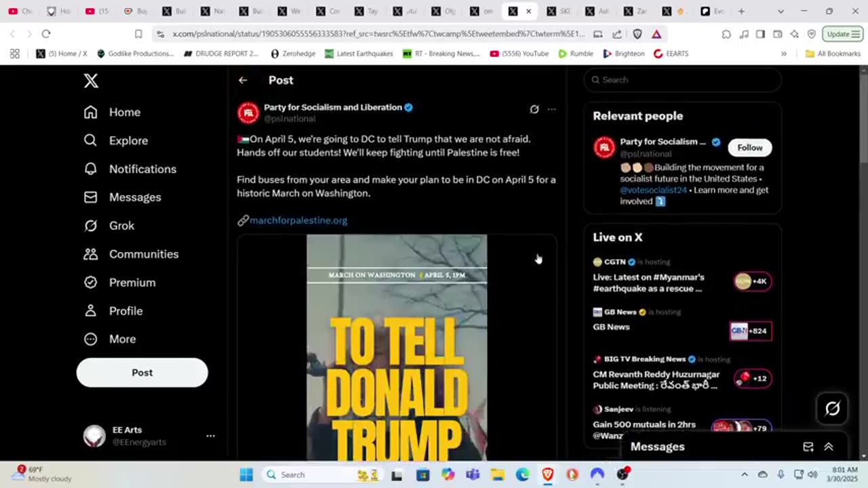Click the X logo in sidebar

point(91,81)
